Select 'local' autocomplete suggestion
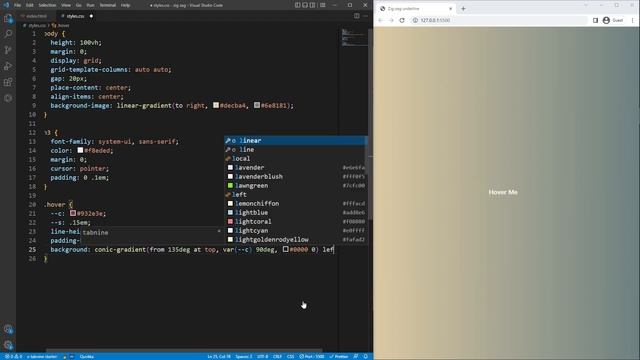This screenshot has width=640, height=360. point(296,158)
